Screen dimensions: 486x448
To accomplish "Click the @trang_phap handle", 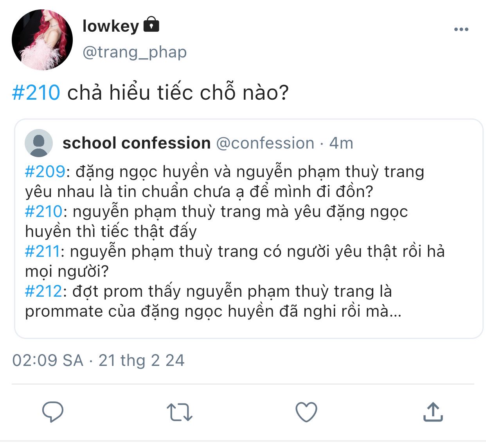I will pyautogui.click(x=135, y=52).
